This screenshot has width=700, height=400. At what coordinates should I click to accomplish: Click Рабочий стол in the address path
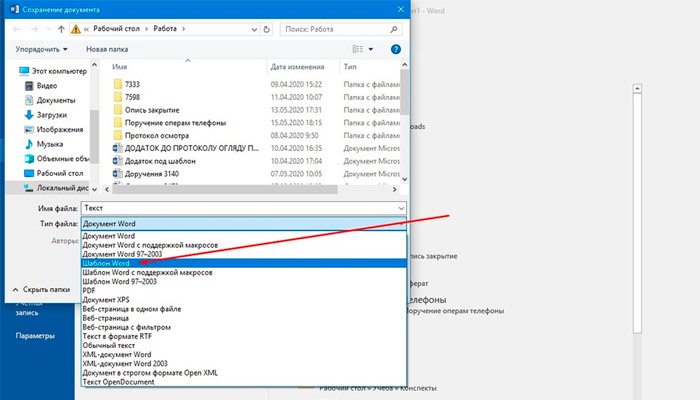(117, 29)
